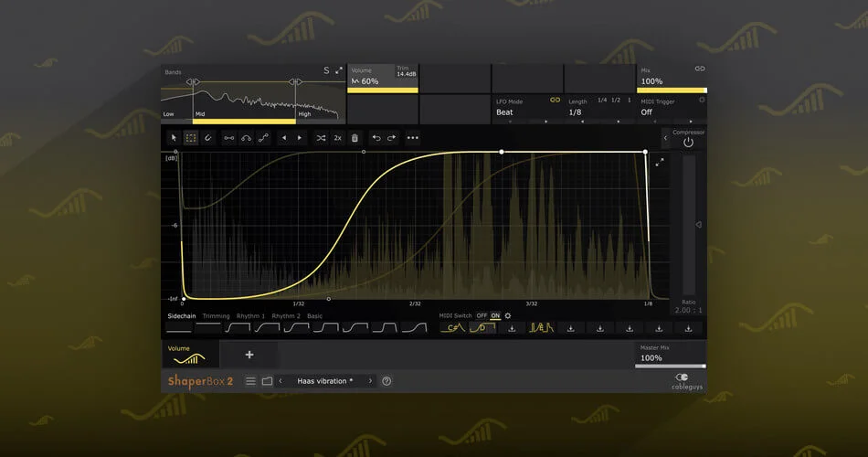Image resolution: width=868 pixels, height=457 pixels.
Task: Click the compressor threshold triangle marker
Action: (x=699, y=225)
